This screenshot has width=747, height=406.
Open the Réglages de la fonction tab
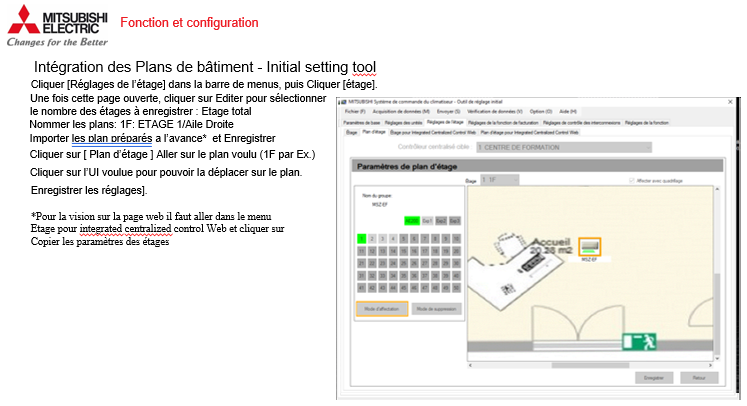point(646,122)
